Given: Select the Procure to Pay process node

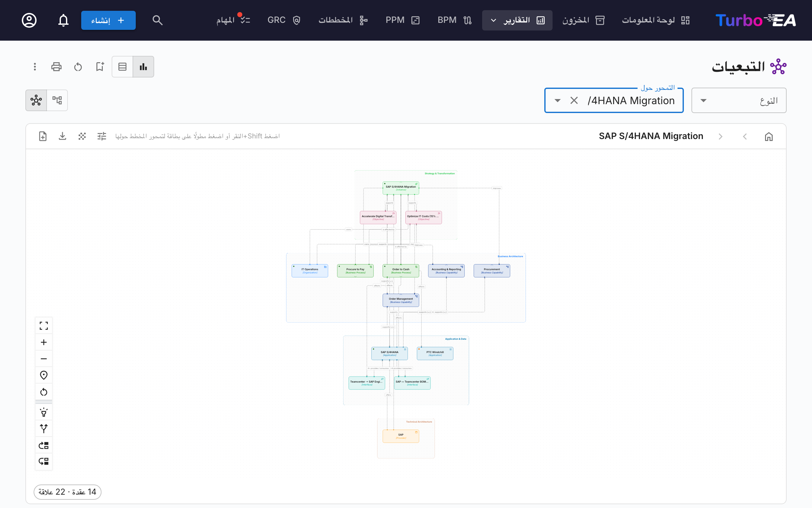Looking at the screenshot, I should [355, 271].
